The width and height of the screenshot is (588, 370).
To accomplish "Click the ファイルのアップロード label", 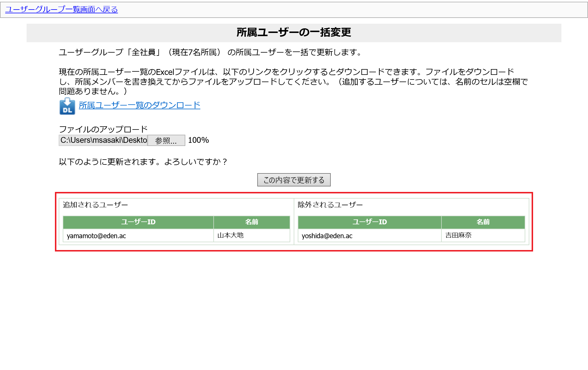I will [103, 129].
